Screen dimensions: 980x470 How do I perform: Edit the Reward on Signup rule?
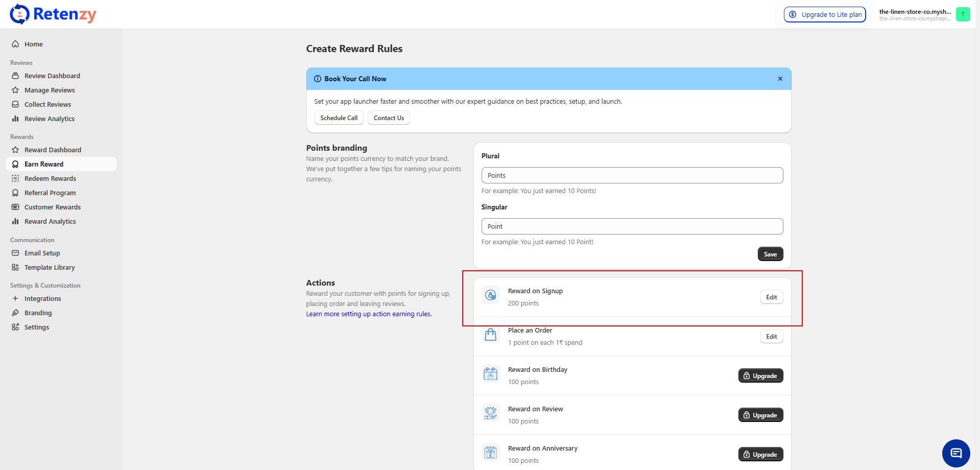click(771, 297)
